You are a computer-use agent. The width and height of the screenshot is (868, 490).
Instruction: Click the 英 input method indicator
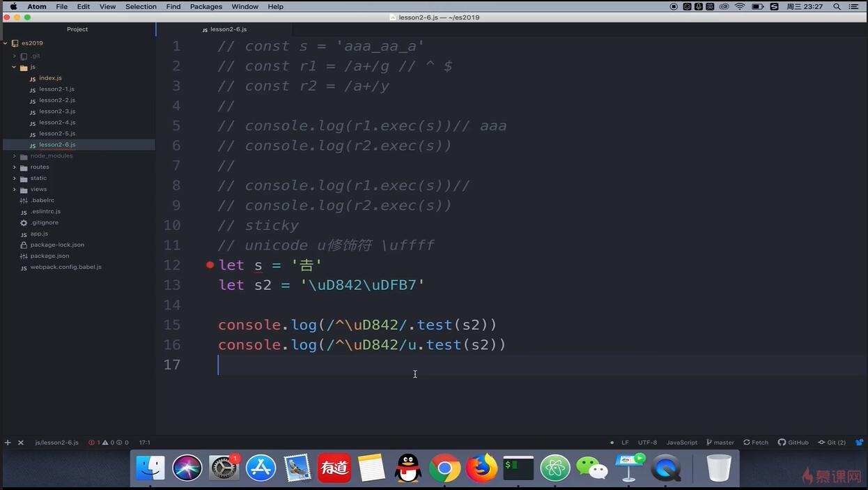tap(710, 6)
